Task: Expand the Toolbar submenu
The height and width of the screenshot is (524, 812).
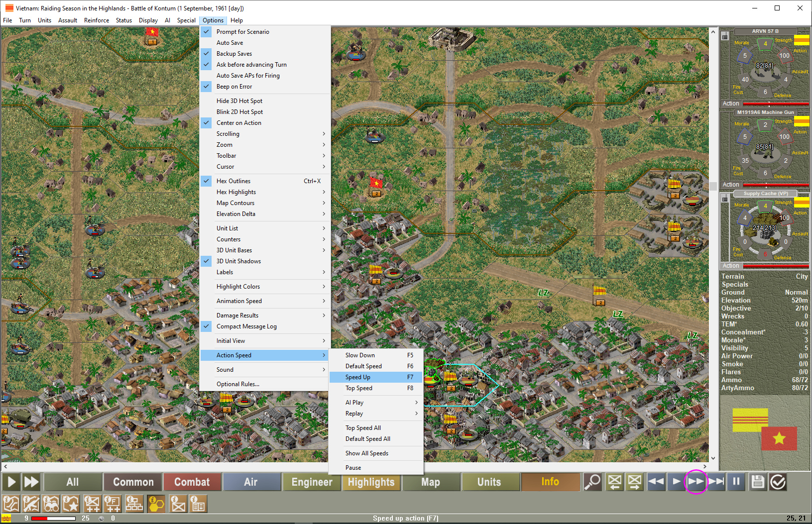Action: click(x=265, y=156)
